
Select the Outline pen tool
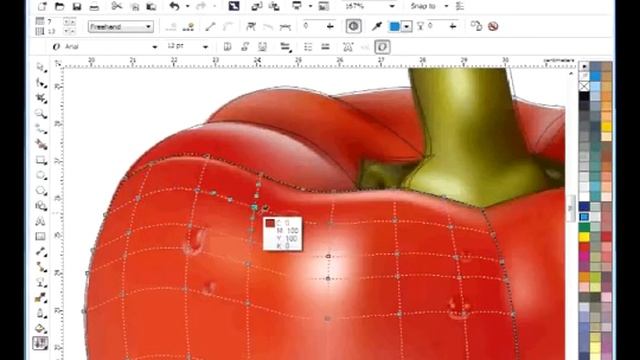coord(41,313)
